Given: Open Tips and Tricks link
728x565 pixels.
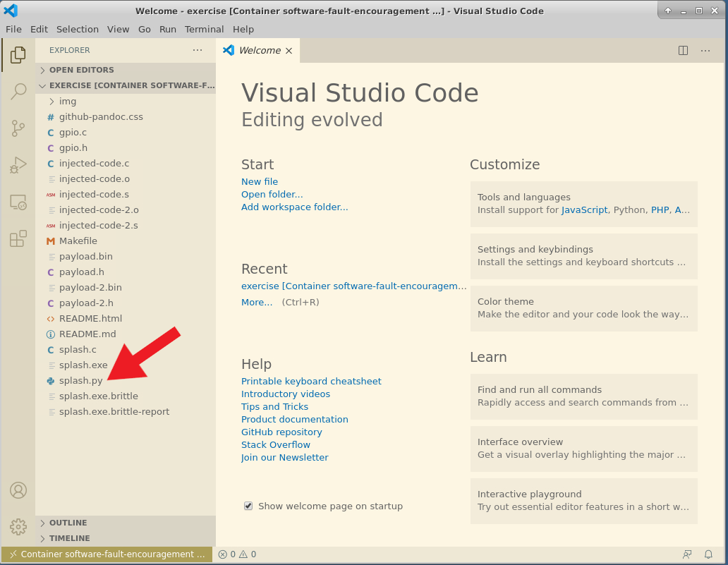Looking at the screenshot, I should 275,407.
